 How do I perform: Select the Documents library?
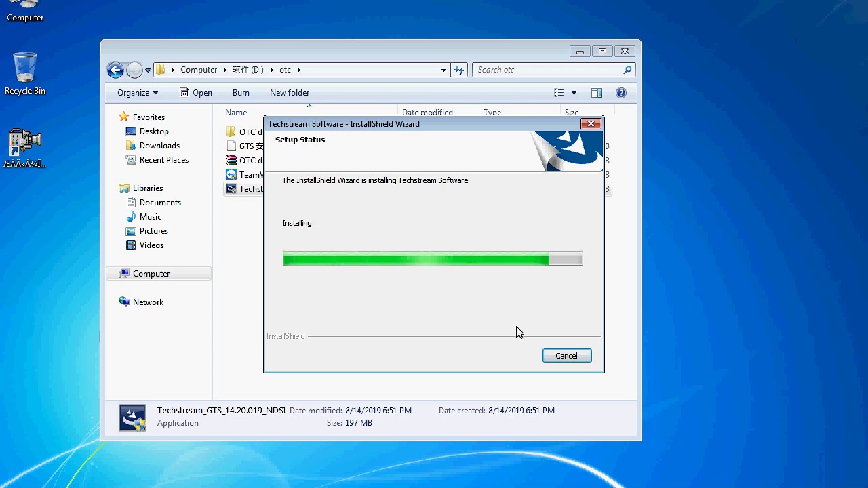tap(160, 203)
